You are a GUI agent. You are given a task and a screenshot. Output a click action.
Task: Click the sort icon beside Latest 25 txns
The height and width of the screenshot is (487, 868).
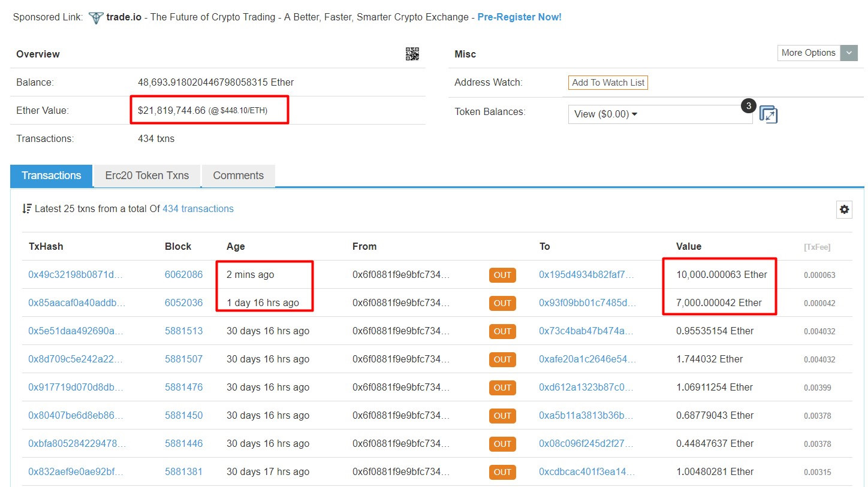(x=27, y=208)
